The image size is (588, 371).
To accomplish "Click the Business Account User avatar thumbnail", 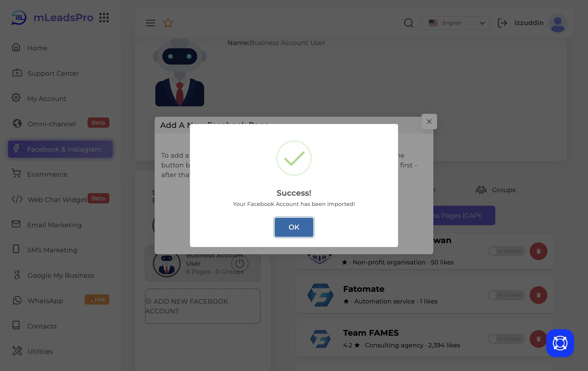I will coord(166,263).
